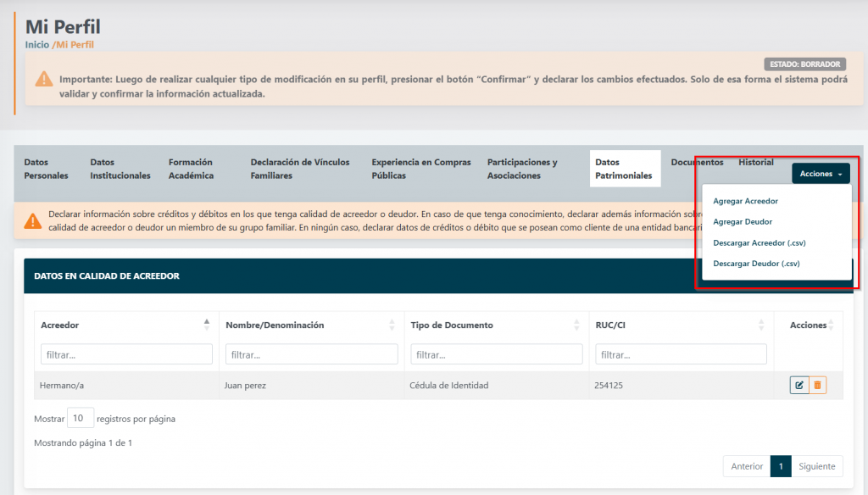Go to Anterior page
The width and height of the screenshot is (868, 495).
click(747, 466)
